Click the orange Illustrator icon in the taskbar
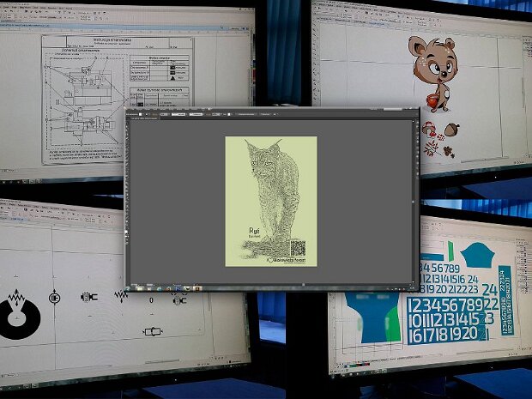The image size is (532, 399). point(196,288)
